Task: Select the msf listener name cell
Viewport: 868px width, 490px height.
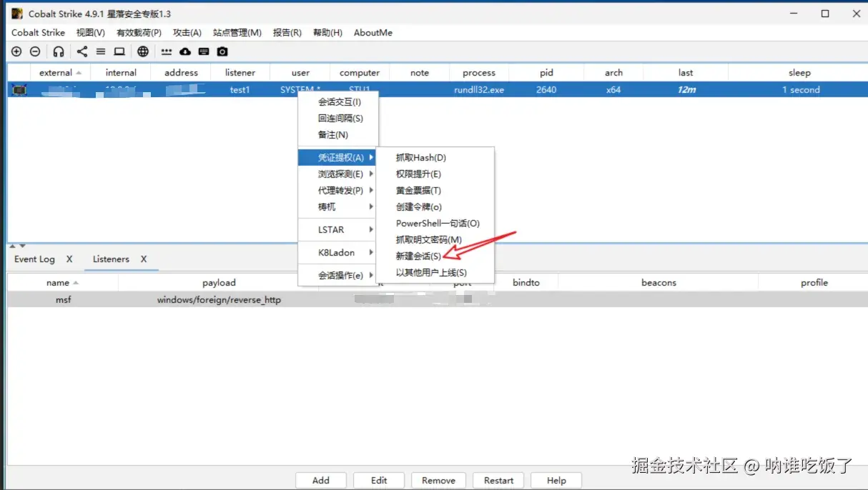Action: (63, 300)
